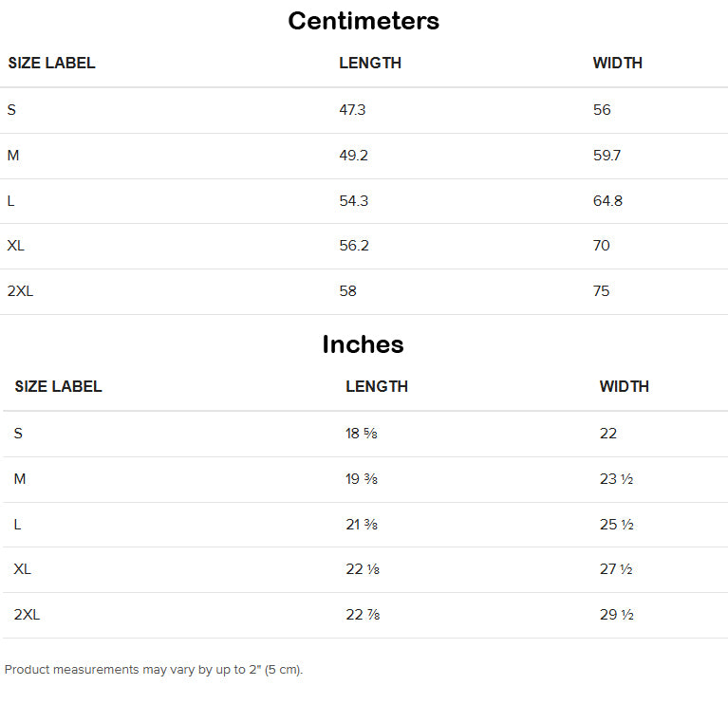Click LENGTH header in Inches table

377,387
